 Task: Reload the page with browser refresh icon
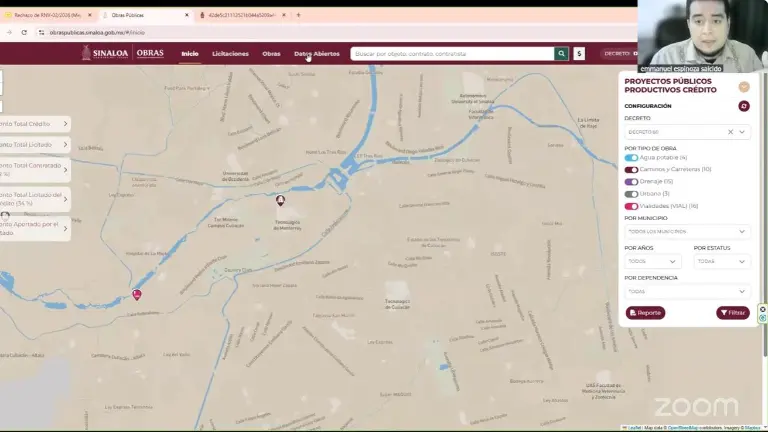click(x=24, y=32)
